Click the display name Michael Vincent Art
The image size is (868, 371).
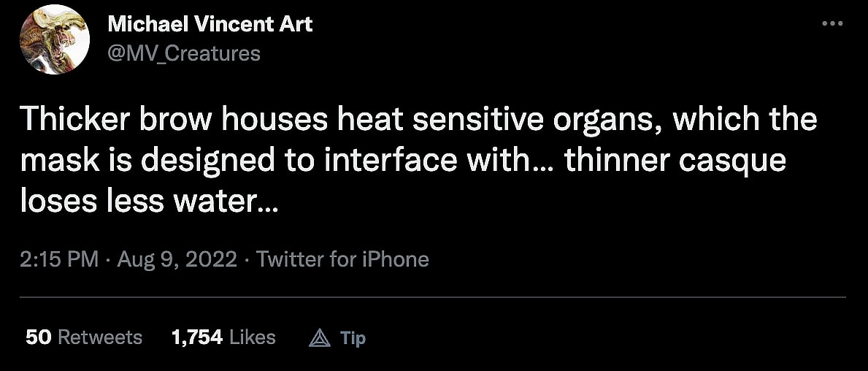pyautogui.click(x=210, y=24)
